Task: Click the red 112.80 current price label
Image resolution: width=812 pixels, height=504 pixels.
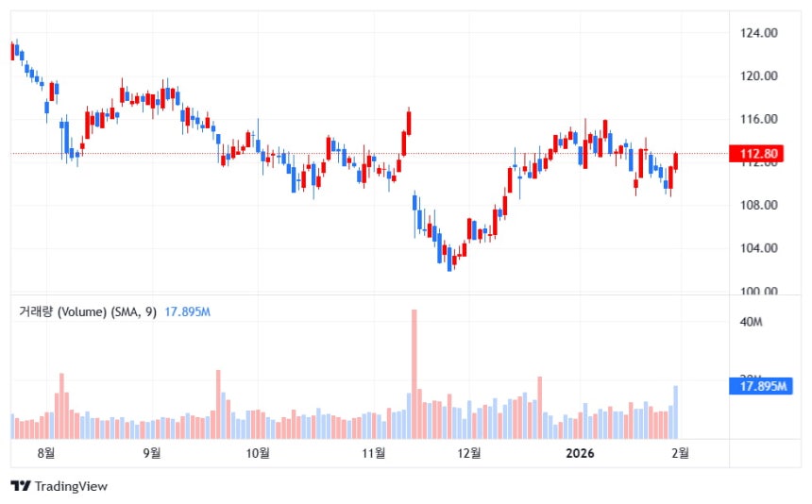Action: tap(760, 154)
